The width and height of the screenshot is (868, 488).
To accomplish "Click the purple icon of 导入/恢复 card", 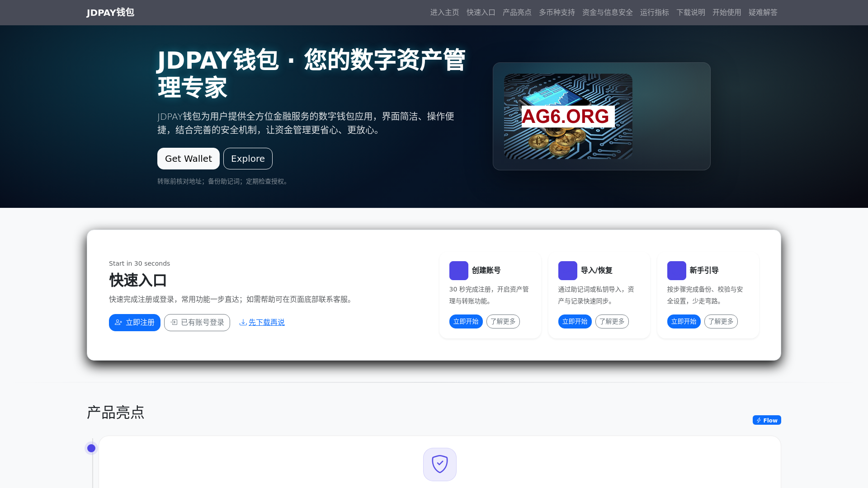I will pyautogui.click(x=568, y=271).
